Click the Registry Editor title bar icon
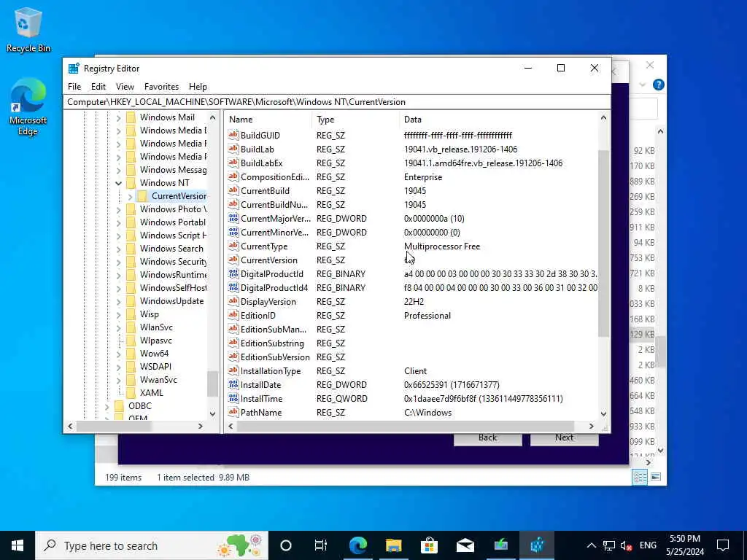This screenshot has height=560, width=747. 74,69
